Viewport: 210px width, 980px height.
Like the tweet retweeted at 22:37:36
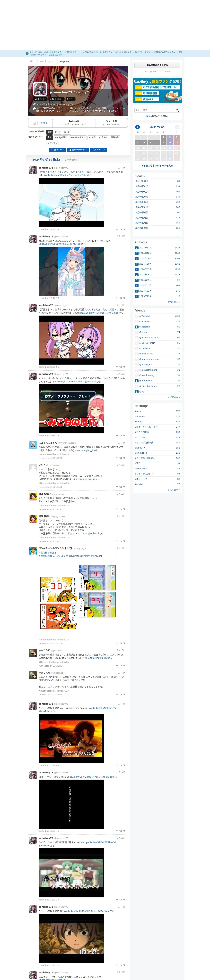124,458
